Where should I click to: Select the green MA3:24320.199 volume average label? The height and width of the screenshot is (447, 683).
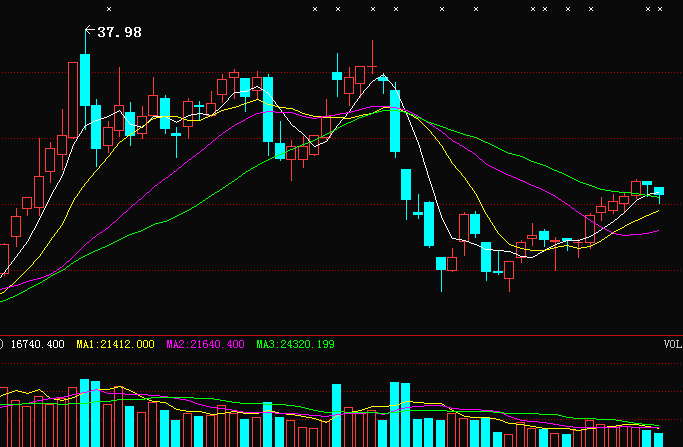tap(295, 344)
